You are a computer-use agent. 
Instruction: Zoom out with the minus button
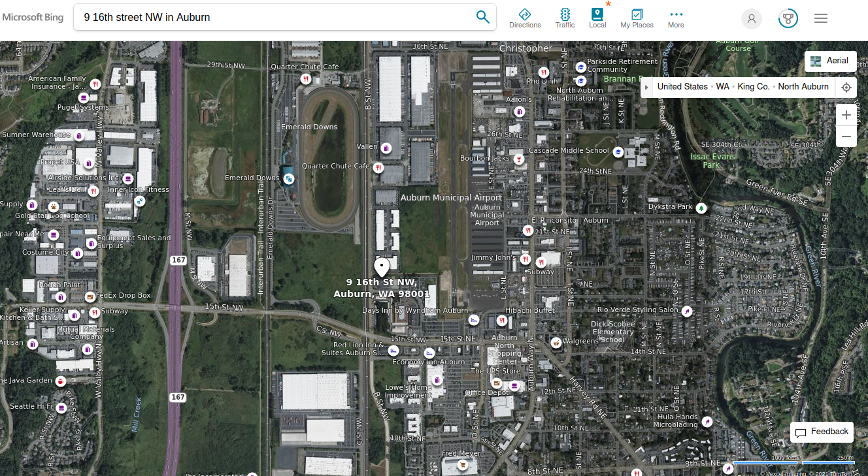click(846, 136)
